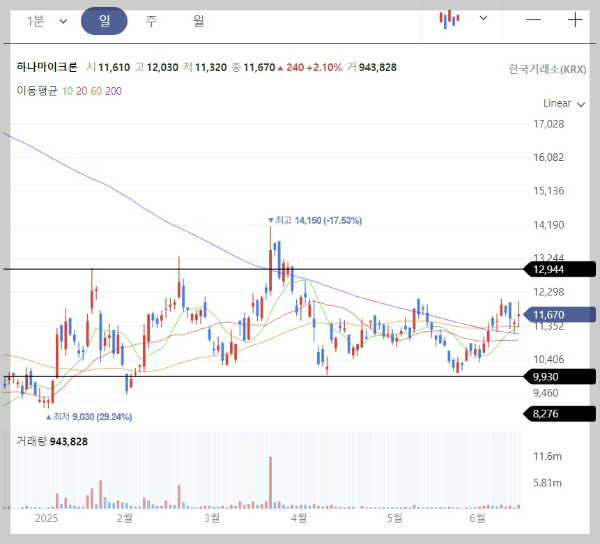This screenshot has height=544, width=600.
Task: Click the 3월 date axis label
Action: pos(212,518)
